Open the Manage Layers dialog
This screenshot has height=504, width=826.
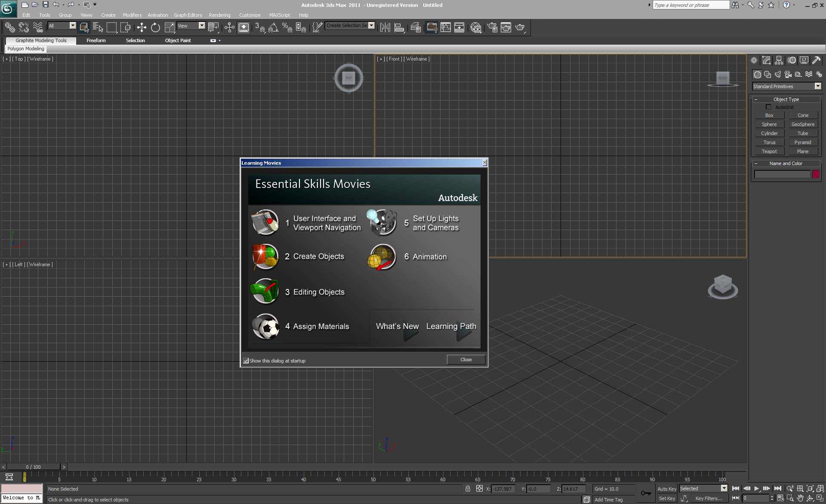point(415,28)
